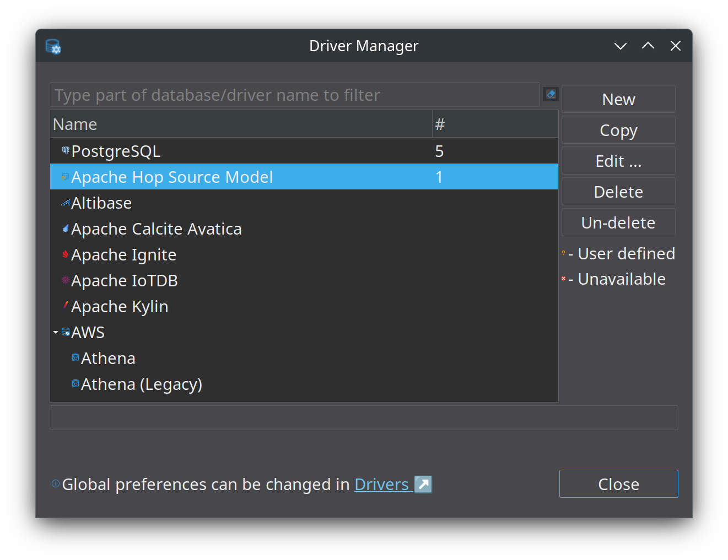Copy the selected driver

tap(618, 130)
